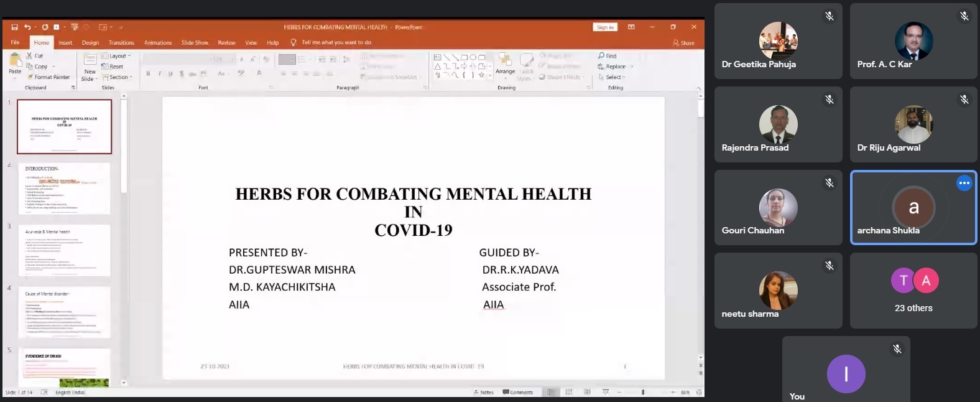
Task: Open the Copy dropdown arrow
Action: point(53,67)
